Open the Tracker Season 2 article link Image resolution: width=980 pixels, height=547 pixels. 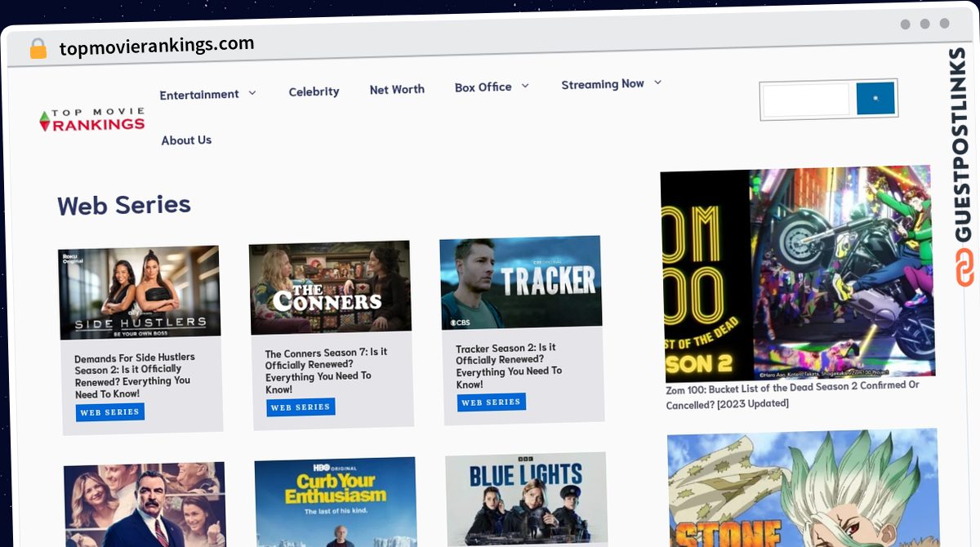coord(509,365)
